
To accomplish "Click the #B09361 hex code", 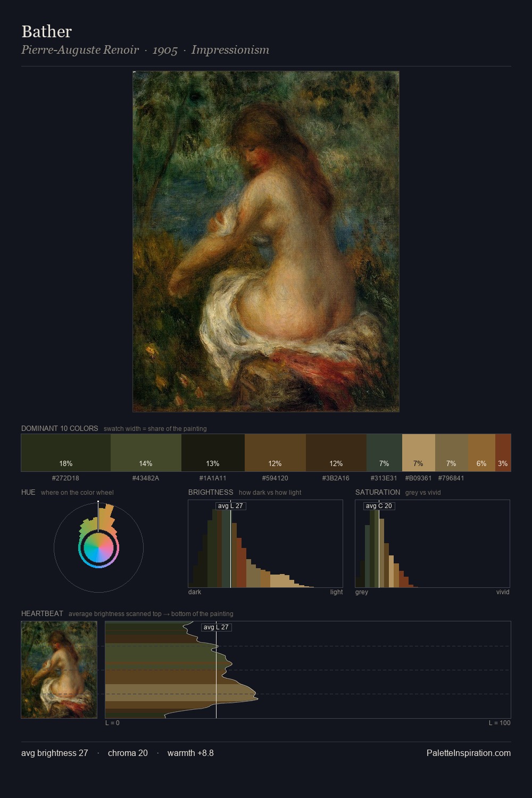I will [x=419, y=478].
